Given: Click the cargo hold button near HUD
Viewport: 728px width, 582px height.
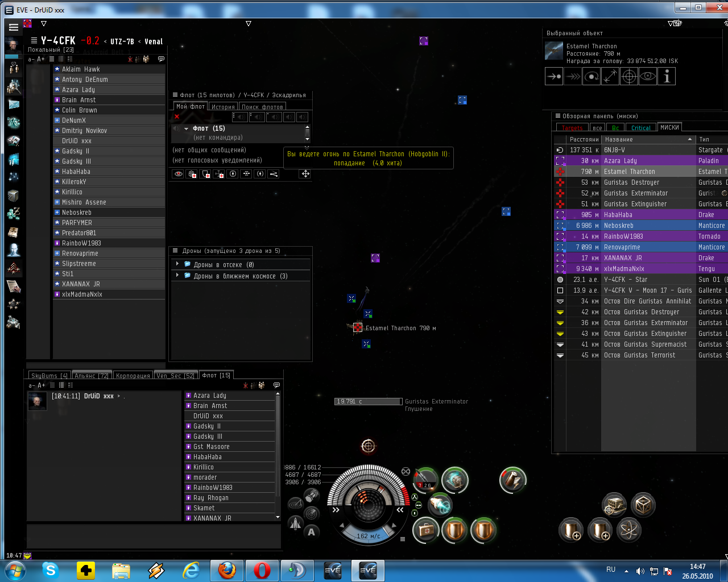Looking at the screenshot, I should tap(311, 496).
